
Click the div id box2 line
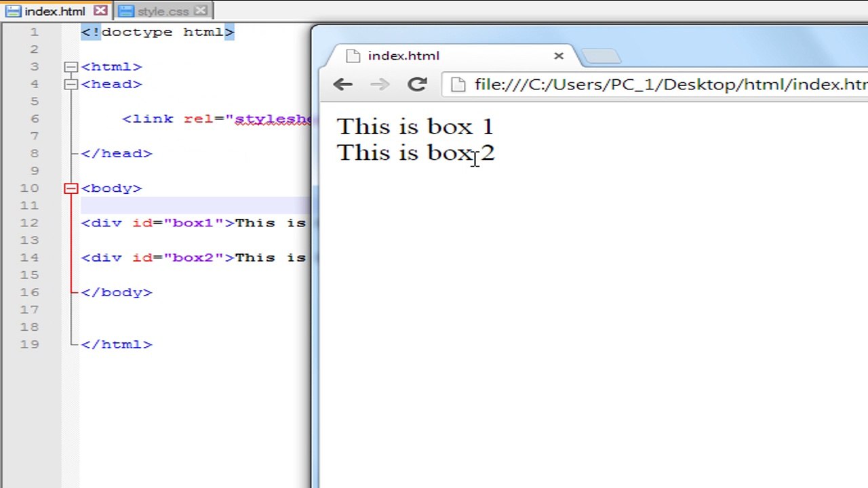pyautogui.click(x=194, y=258)
